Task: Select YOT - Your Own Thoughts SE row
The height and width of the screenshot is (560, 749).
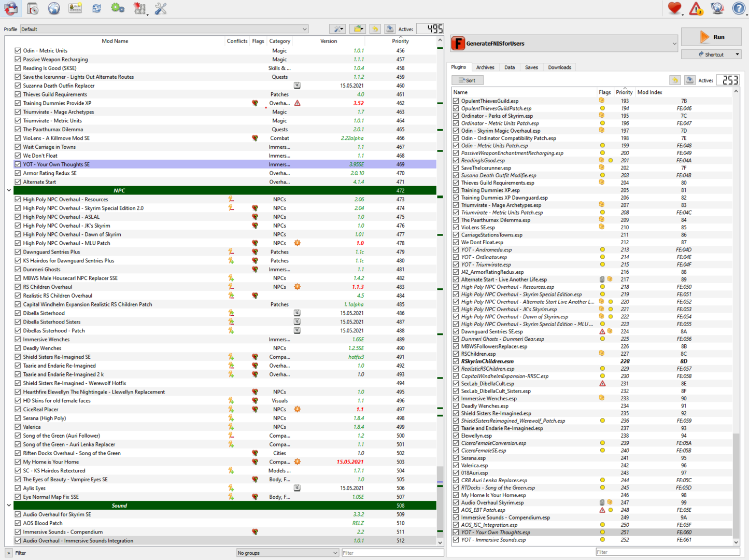Action: pos(225,164)
